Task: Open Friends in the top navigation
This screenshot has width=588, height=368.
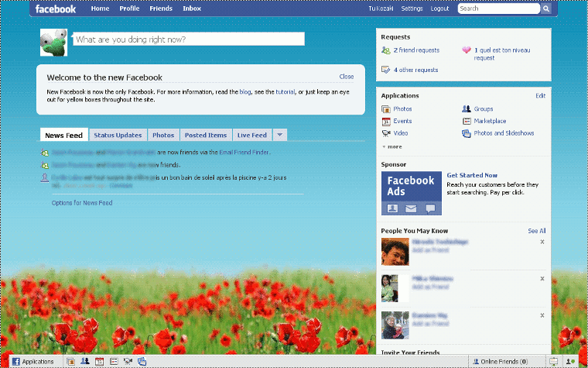Action: 161,9
